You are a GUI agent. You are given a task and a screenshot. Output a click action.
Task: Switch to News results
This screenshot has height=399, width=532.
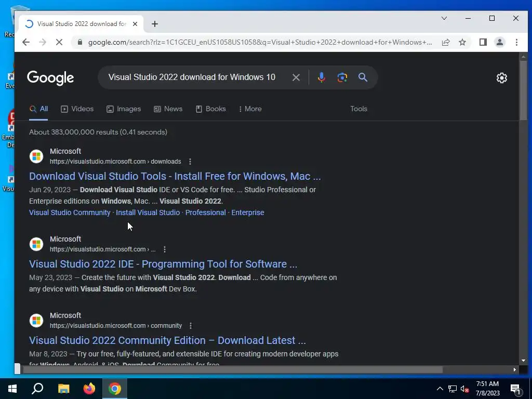pyautogui.click(x=168, y=109)
